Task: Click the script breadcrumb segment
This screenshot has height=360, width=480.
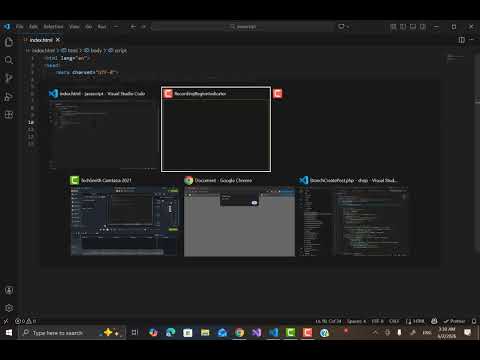Action: tap(117, 51)
